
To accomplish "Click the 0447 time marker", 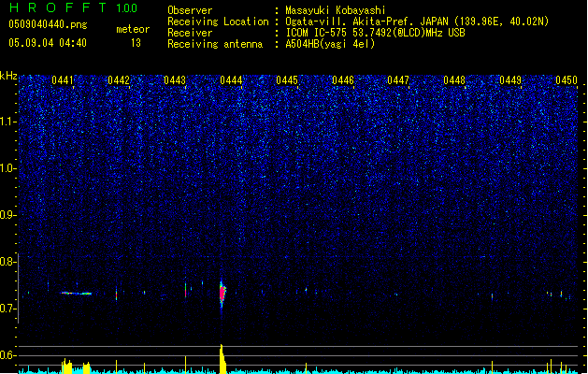I will (398, 80).
